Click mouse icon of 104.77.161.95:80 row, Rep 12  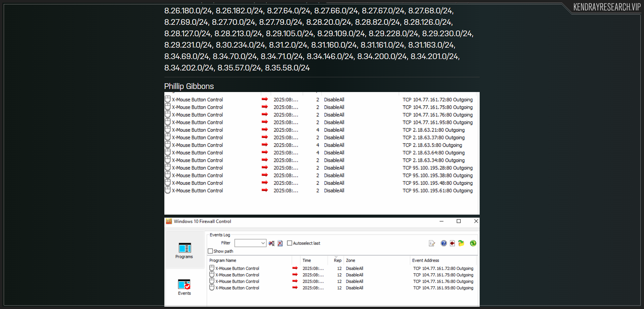(x=212, y=288)
